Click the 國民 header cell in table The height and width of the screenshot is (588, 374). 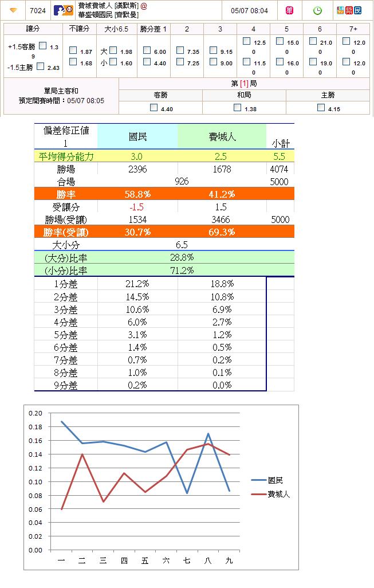click(137, 136)
